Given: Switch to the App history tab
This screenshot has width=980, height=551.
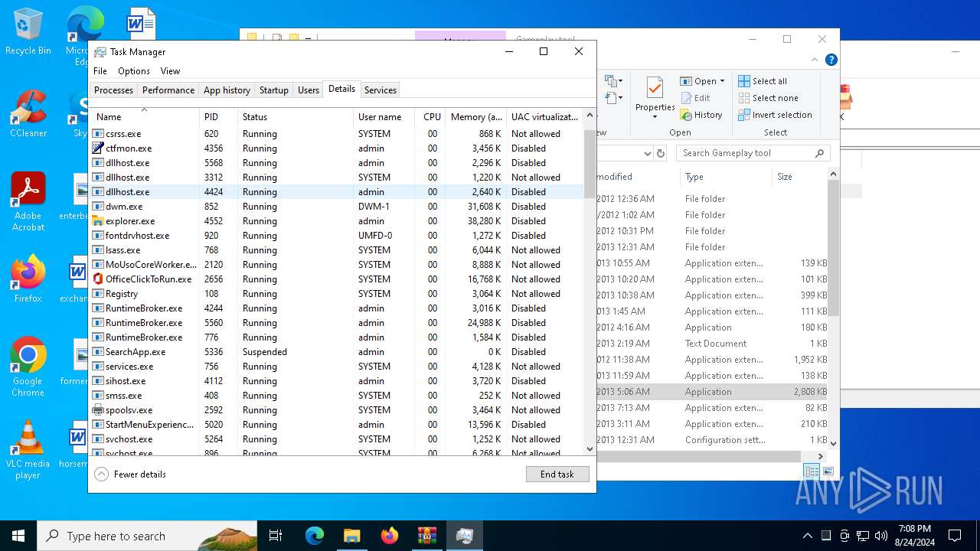Looking at the screenshot, I should click(227, 90).
